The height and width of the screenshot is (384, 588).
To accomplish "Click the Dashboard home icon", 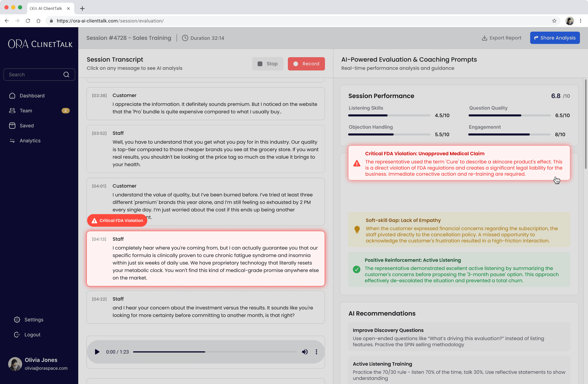I will pyautogui.click(x=12, y=96).
